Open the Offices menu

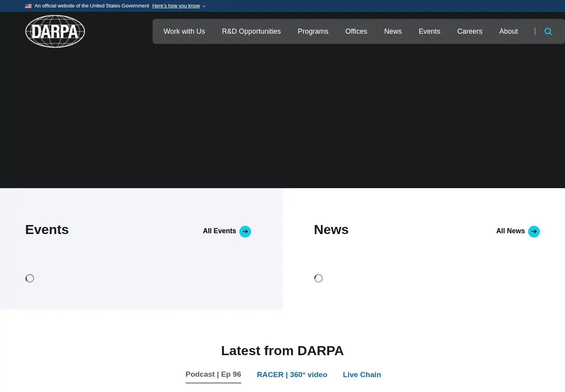coord(356,31)
